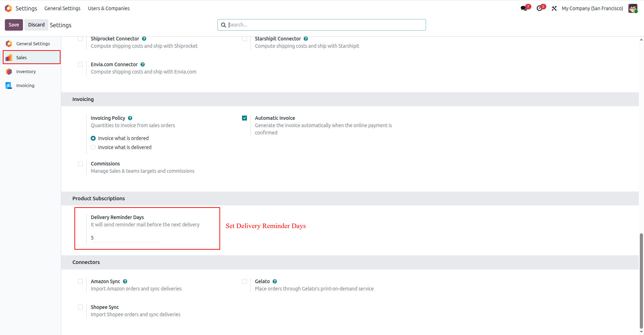Viewport: 644px width, 335px height.
Task: Open help for Shiprocket Connector
Action: coord(144,39)
